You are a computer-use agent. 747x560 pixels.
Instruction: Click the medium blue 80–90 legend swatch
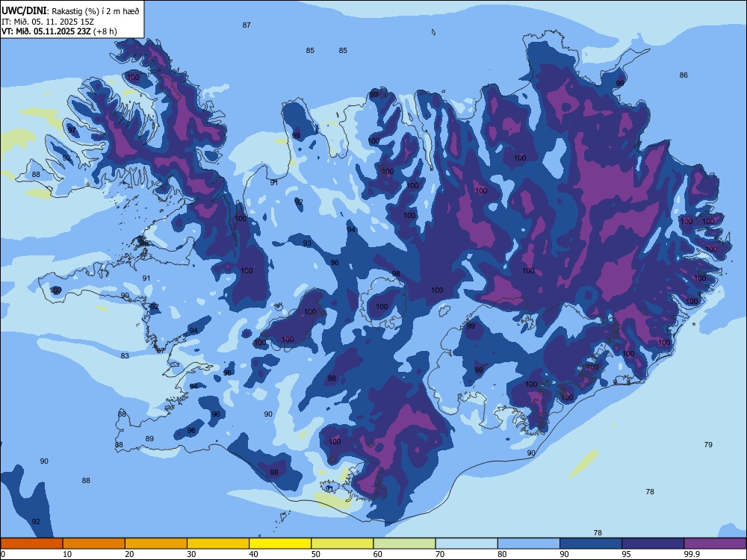[529, 544]
